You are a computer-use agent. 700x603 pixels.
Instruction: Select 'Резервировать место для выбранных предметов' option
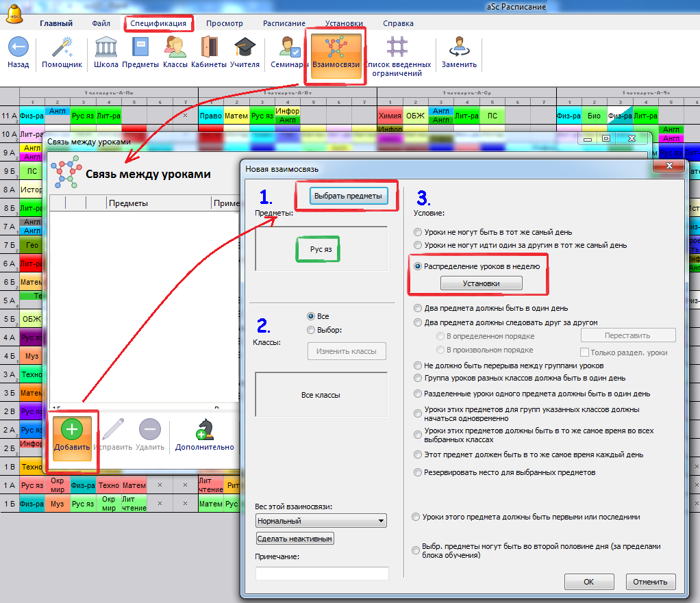[x=418, y=472]
